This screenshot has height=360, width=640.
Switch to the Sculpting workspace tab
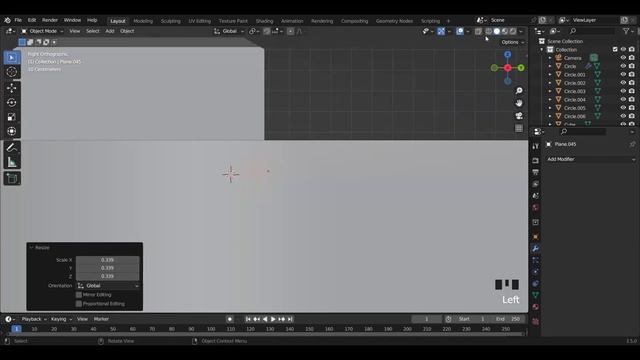(x=171, y=21)
